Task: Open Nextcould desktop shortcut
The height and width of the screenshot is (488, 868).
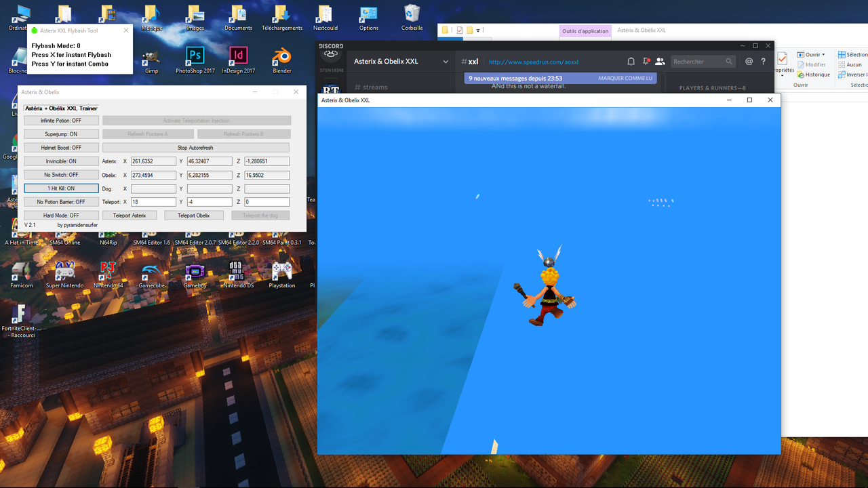Action: click(325, 17)
